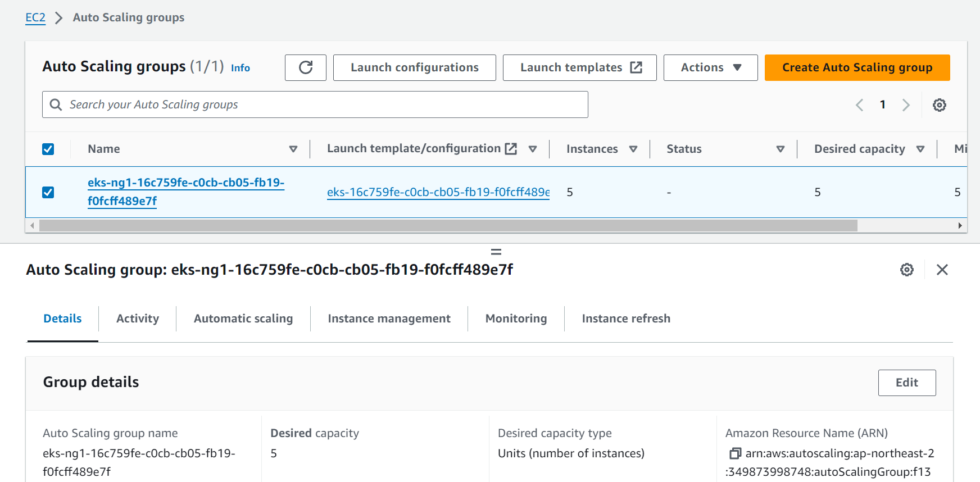
Task: Open Launch templates in new tab
Action: click(580, 67)
